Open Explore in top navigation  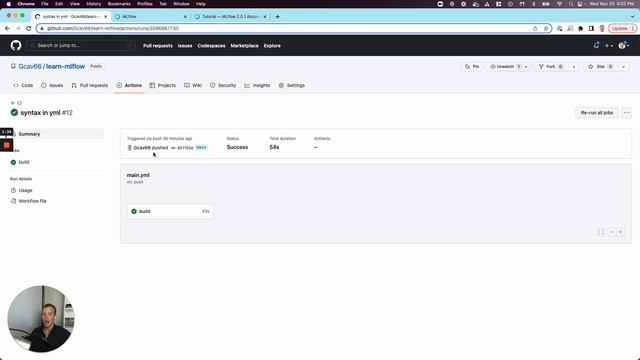[x=272, y=46]
